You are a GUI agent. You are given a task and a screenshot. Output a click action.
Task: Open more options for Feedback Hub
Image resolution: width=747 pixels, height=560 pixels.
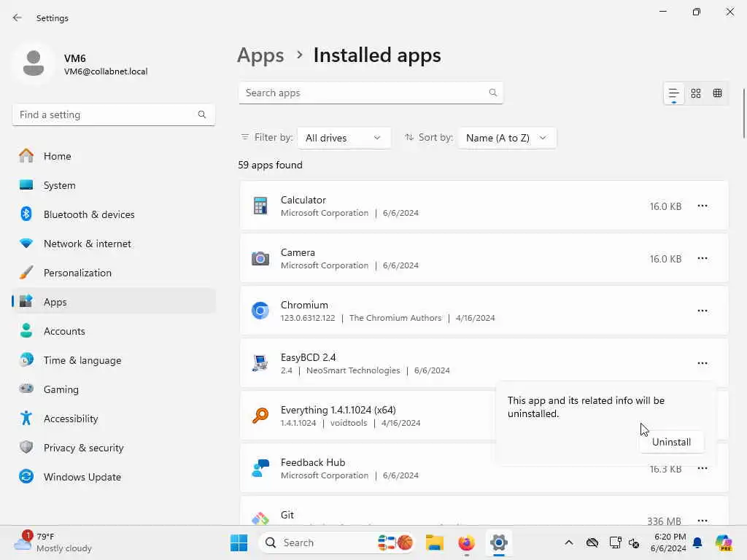(703, 468)
